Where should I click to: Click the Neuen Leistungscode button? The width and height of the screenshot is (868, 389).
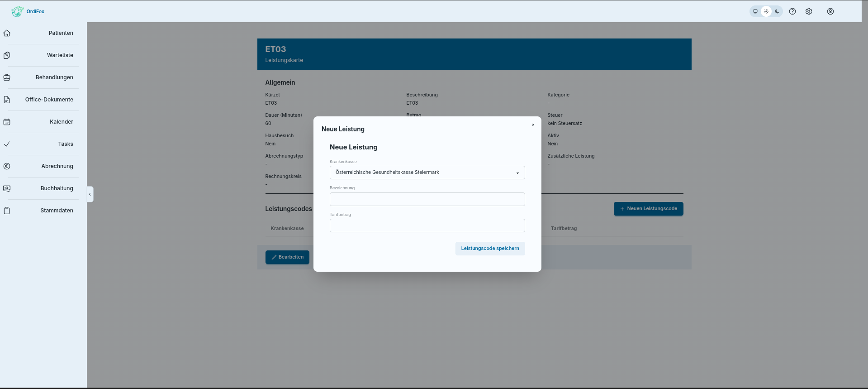649,209
